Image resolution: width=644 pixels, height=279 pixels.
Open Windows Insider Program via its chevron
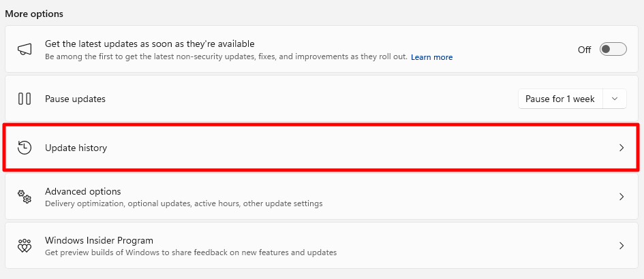(622, 246)
